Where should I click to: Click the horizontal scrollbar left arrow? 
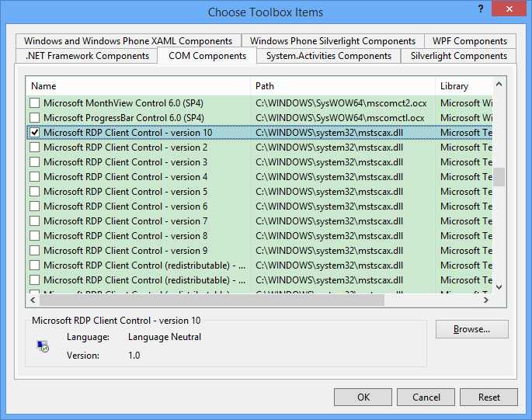[33, 300]
